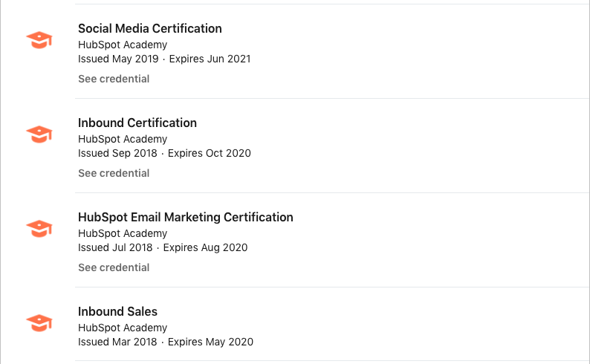Click HubSpot Academy under Inbound Certification
The image size is (590, 364).
point(123,139)
